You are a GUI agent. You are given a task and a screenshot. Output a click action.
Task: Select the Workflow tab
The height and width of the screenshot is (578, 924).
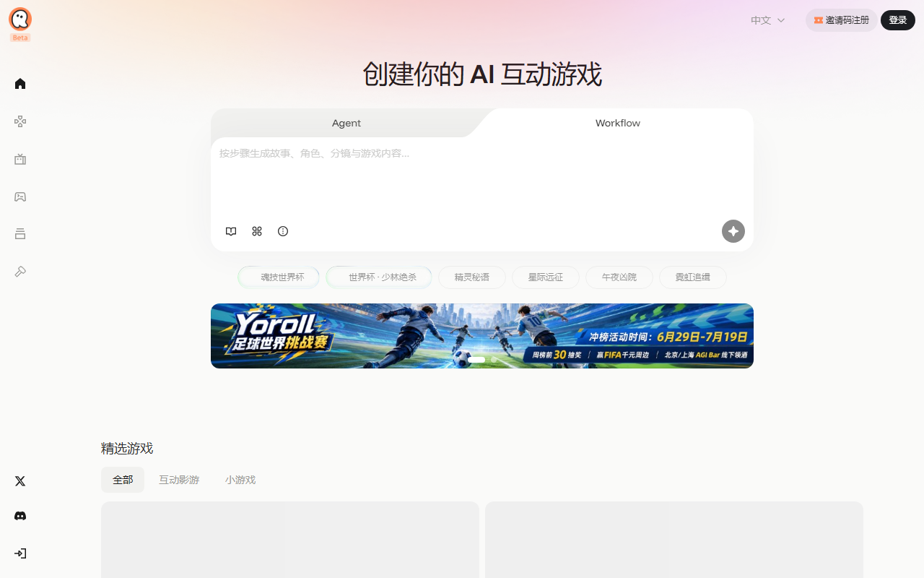[x=618, y=123]
